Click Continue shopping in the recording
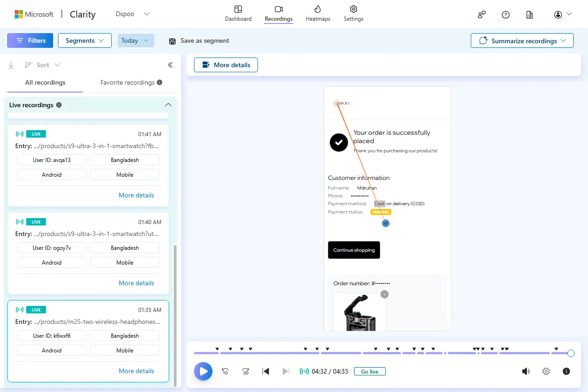This screenshot has height=392, width=588. click(354, 250)
